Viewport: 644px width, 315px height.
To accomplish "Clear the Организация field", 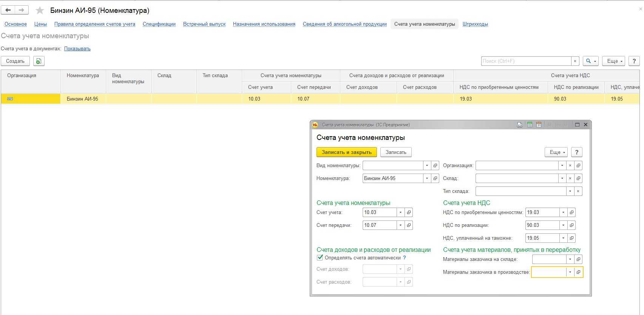I will point(570,165).
